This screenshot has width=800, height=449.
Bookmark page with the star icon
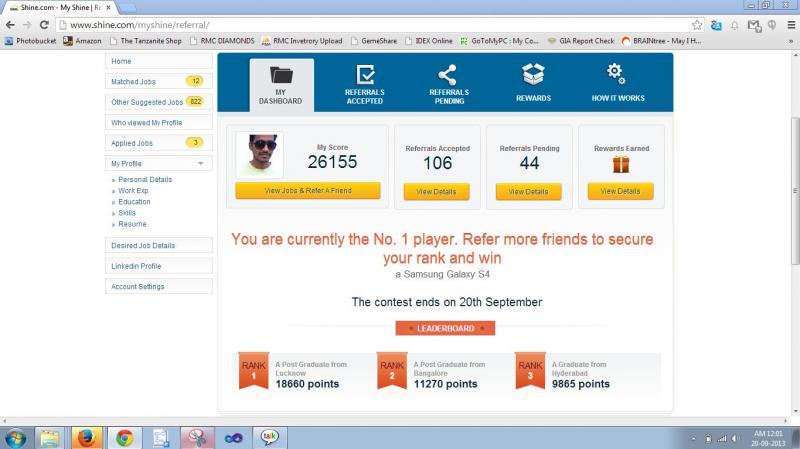pos(697,24)
